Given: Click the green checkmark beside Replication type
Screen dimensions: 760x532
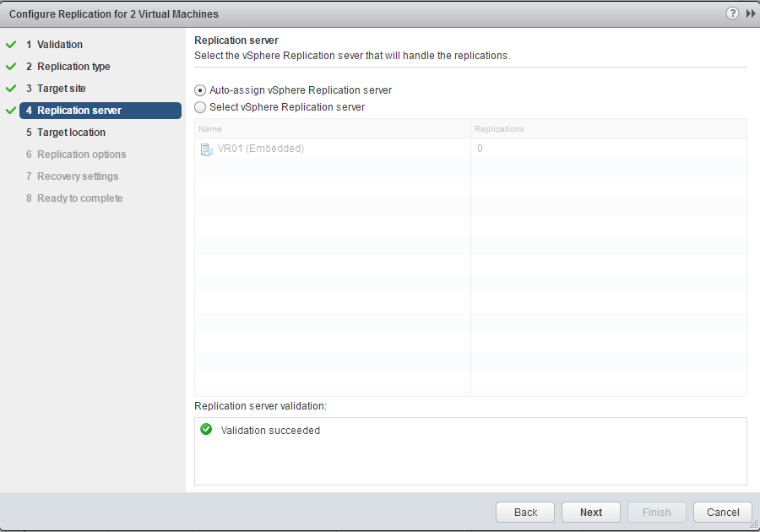Looking at the screenshot, I should coord(11,67).
